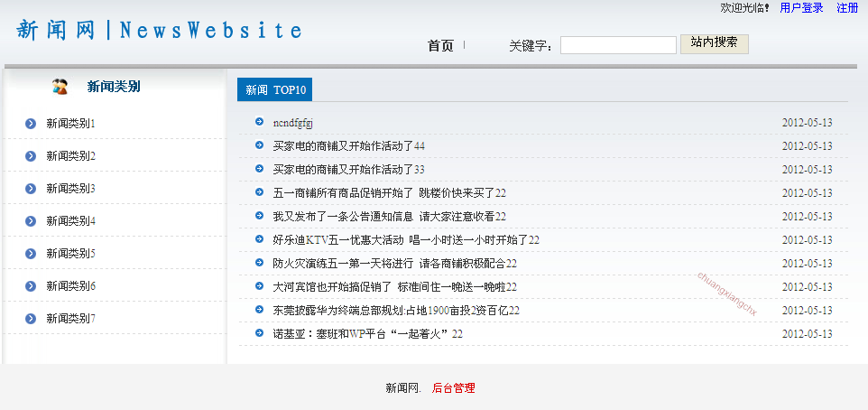Open news 五一商铺所有商品促销开始了 跳楼价快来买了22
The height and width of the screenshot is (410, 868).
click(389, 193)
